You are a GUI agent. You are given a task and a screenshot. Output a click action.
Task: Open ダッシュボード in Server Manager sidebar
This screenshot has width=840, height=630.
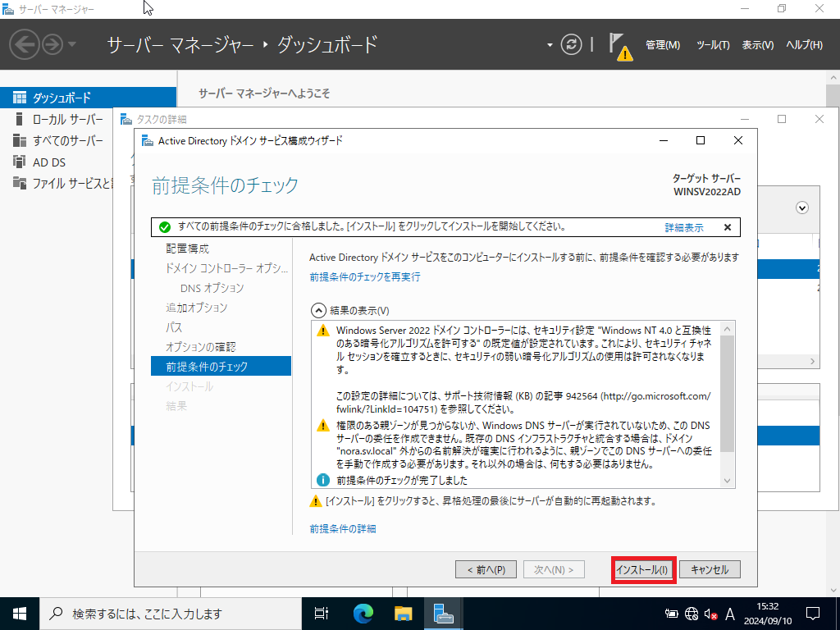coord(88,98)
